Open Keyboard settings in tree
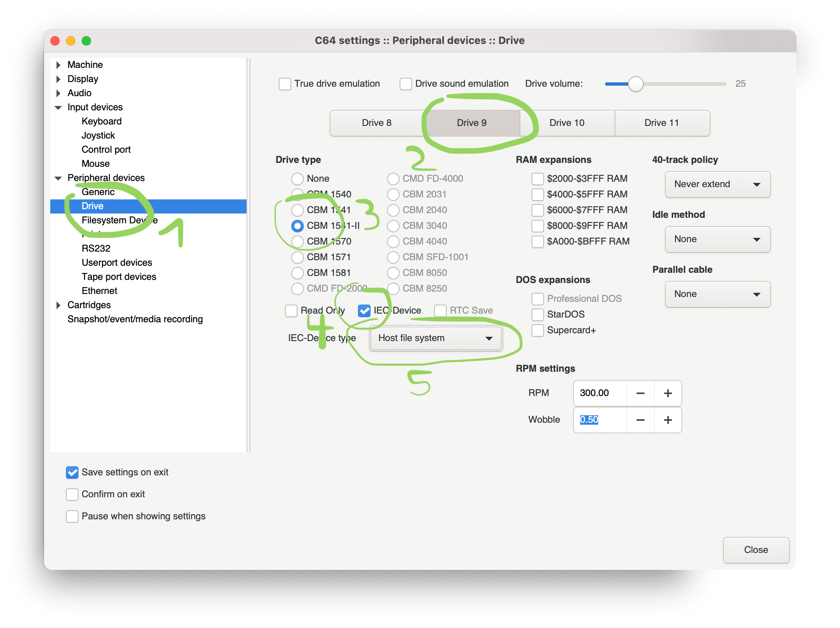Screen dimensions: 840x628 102,121
